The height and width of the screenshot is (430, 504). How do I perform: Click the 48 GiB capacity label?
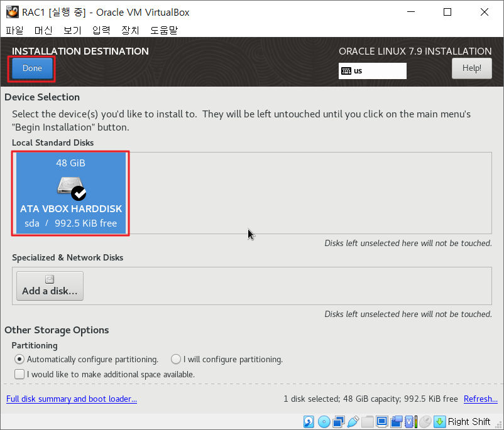(71, 163)
